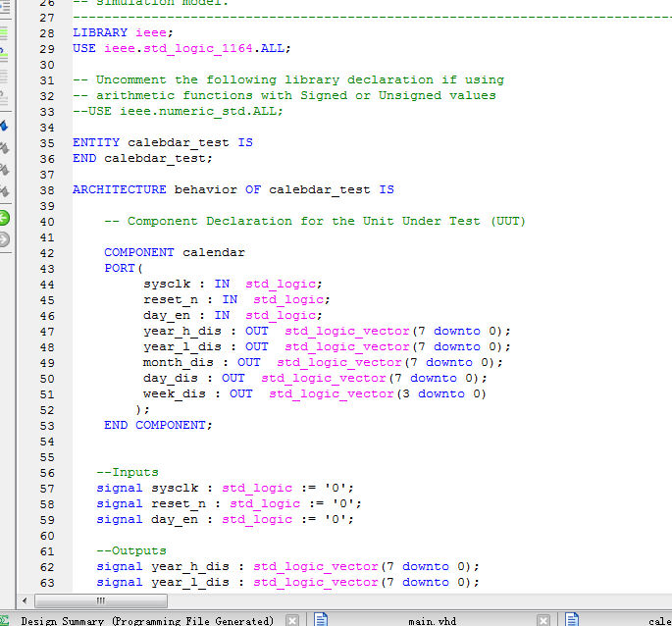Click the sidebar icon next to line 32
The height and width of the screenshot is (626, 672).
pos(5,97)
